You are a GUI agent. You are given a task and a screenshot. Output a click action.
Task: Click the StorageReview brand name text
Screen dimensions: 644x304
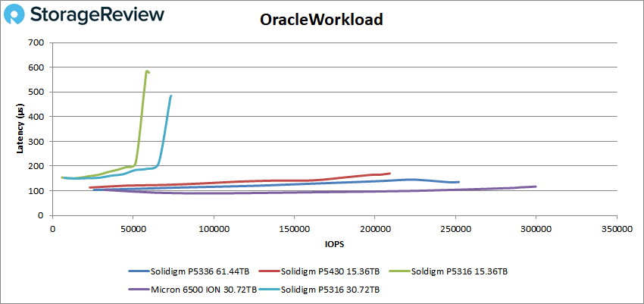(x=97, y=15)
